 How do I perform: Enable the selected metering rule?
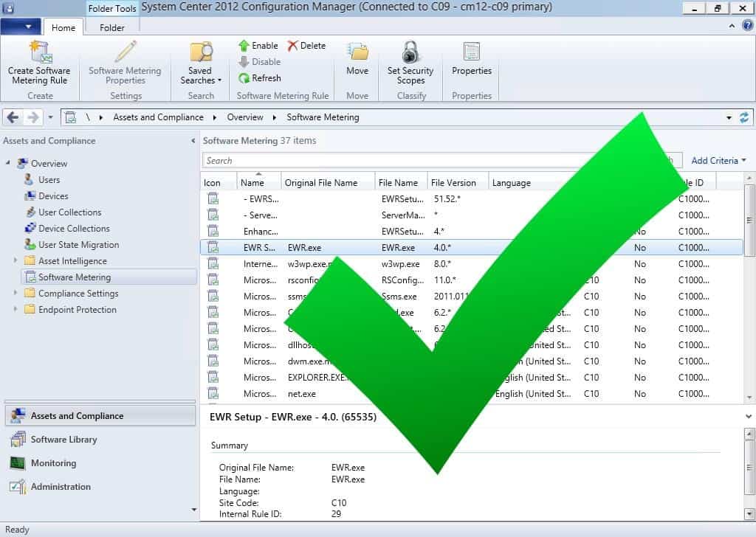pyautogui.click(x=258, y=46)
